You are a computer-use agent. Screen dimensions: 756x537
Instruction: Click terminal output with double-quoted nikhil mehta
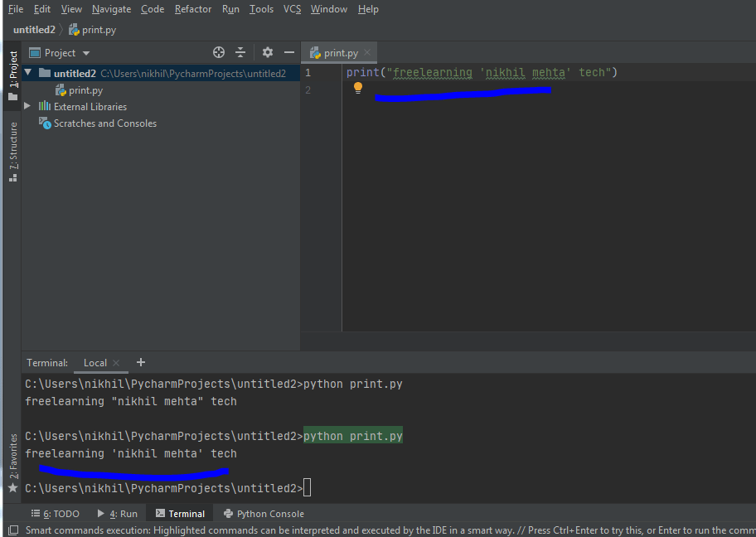[x=131, y=402]
